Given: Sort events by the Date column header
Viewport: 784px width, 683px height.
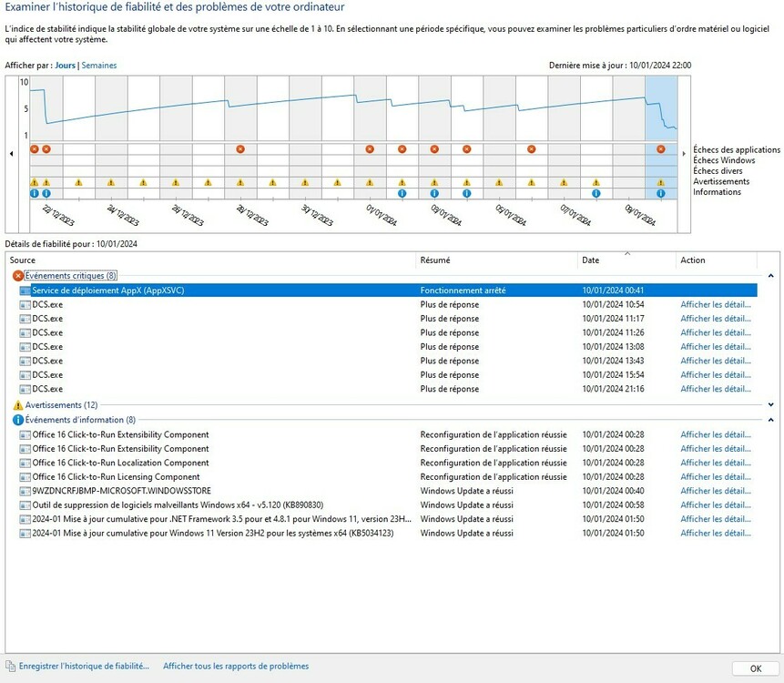Looking at the screenshot, I should [x=590, y=260].
